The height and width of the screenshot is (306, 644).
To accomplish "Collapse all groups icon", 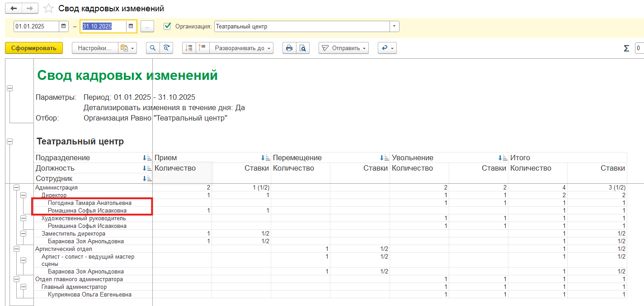I will [202, 48].
